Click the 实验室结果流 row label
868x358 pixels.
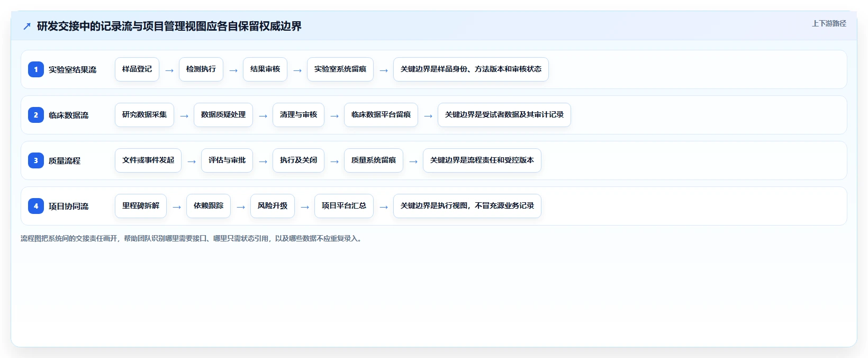tap(73, 69)
